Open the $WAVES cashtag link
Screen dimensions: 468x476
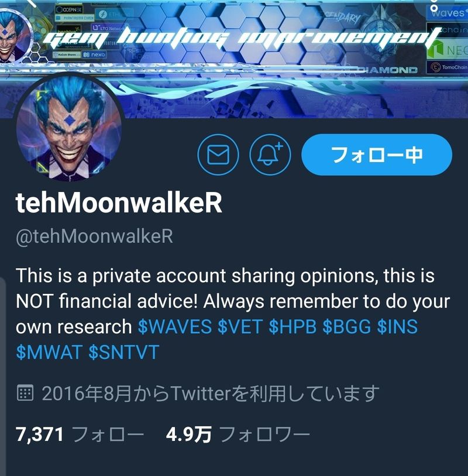tap(175, 327)
